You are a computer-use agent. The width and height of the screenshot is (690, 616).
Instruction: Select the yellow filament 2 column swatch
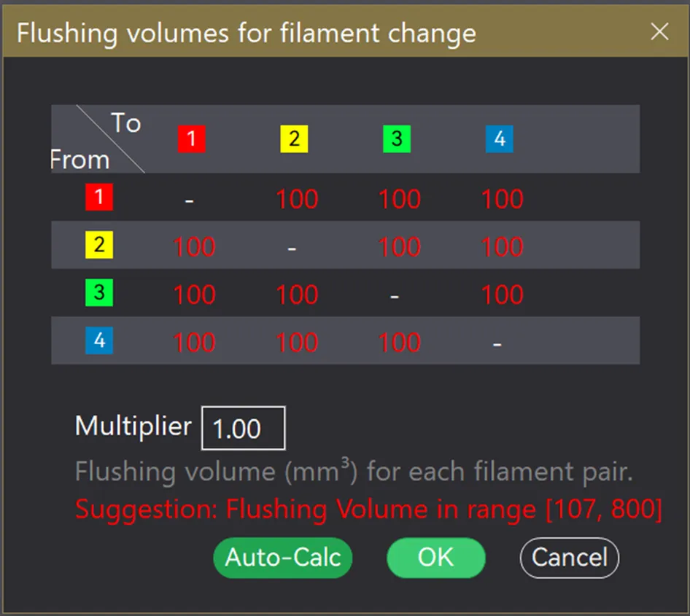[x=294, y=139]
